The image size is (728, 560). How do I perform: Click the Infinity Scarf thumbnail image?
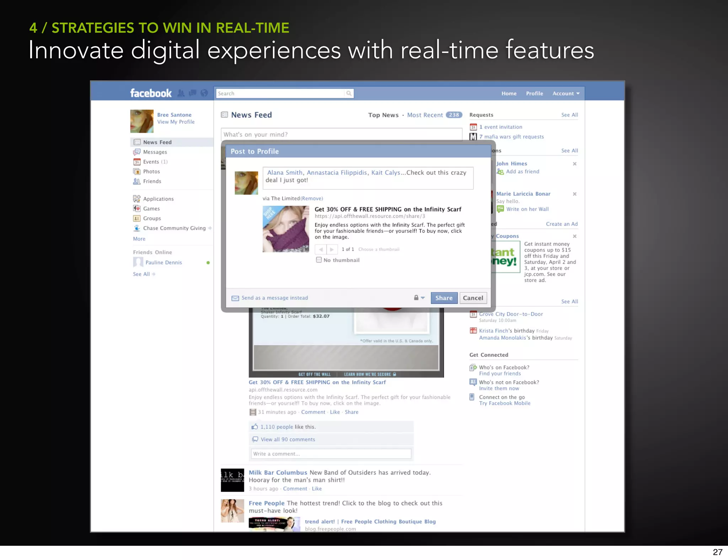pyautogui.click(x=286, y=229)
